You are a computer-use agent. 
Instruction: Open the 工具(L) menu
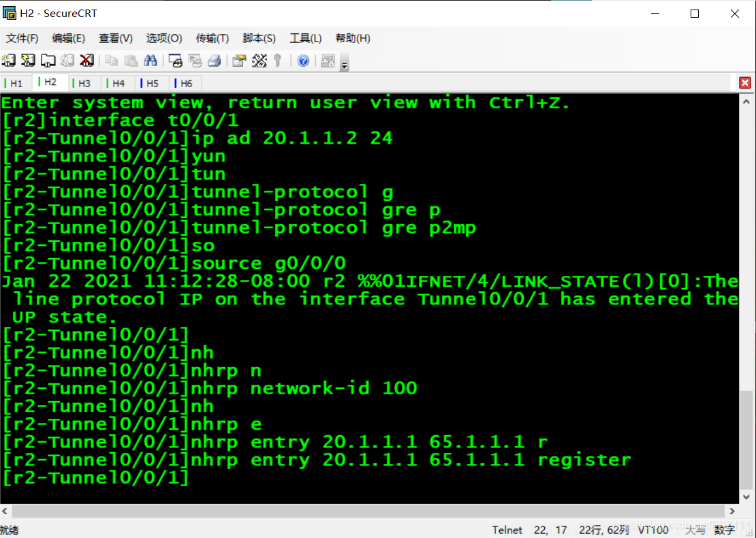(306, 38)
